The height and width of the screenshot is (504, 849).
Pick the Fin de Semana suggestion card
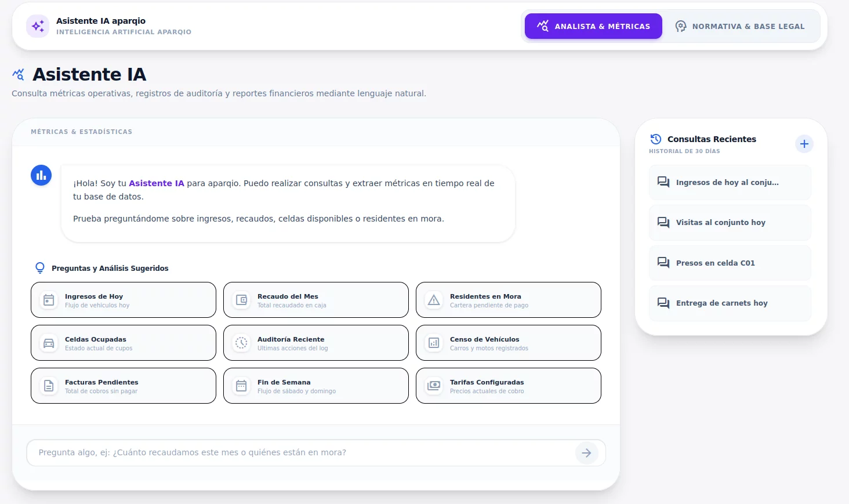tap(316, 386)
